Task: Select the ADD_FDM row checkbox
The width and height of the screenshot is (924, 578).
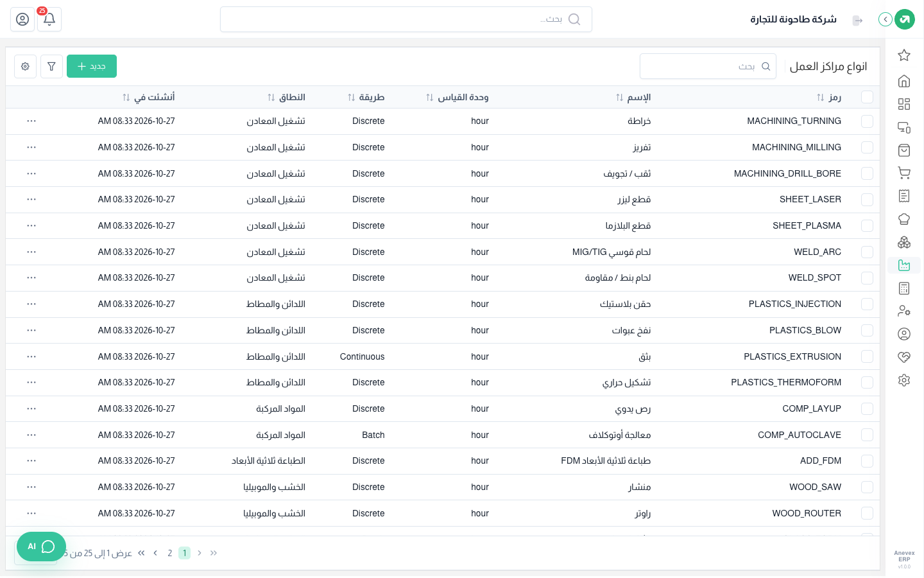Action: tap(867, 460)
